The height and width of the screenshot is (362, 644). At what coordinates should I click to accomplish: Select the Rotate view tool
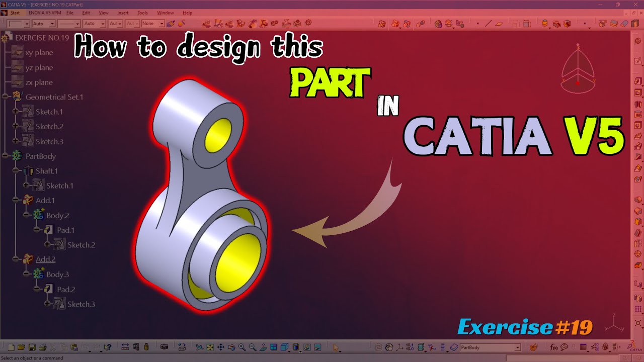pos(231,347)
